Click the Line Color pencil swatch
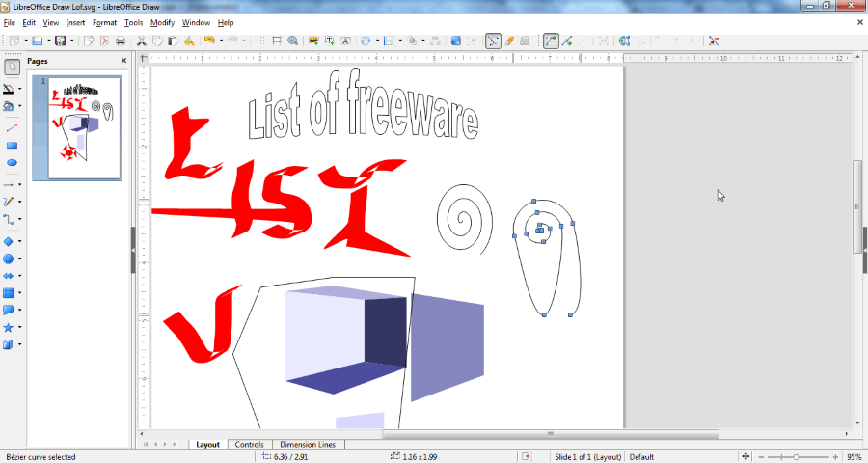The height and width of the screenshot is (463, 868). (9, 89)
